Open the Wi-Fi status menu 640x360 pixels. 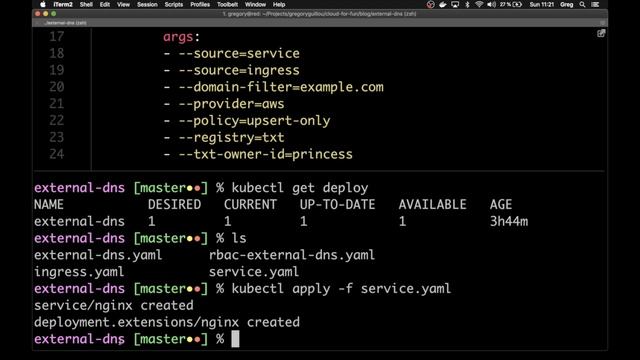[x=479, y=4]
